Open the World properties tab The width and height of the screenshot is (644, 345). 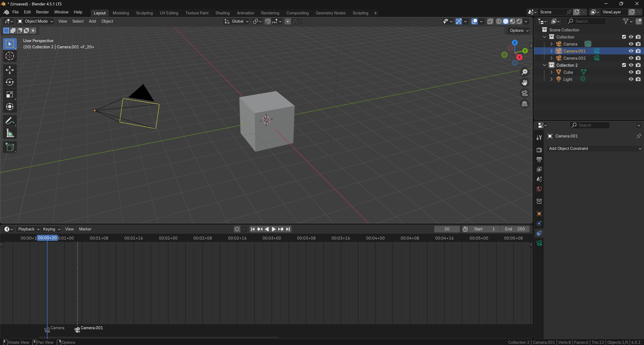pos(539,189)
